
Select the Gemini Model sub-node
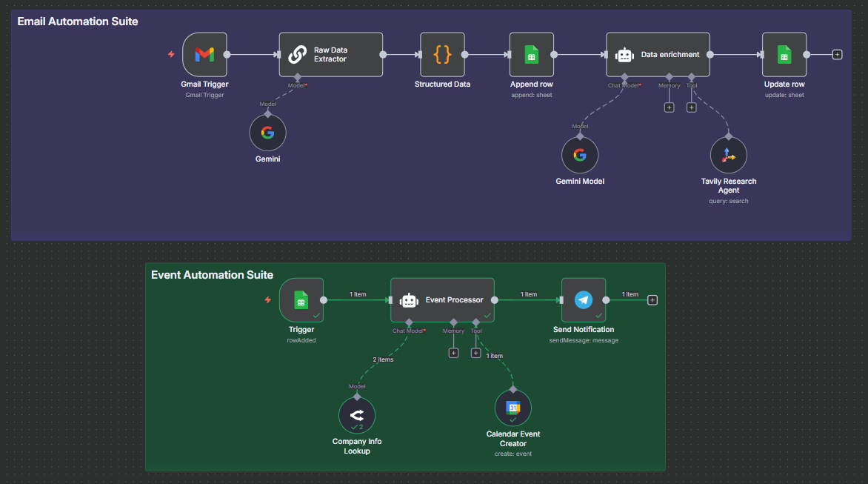pos(579,155)
